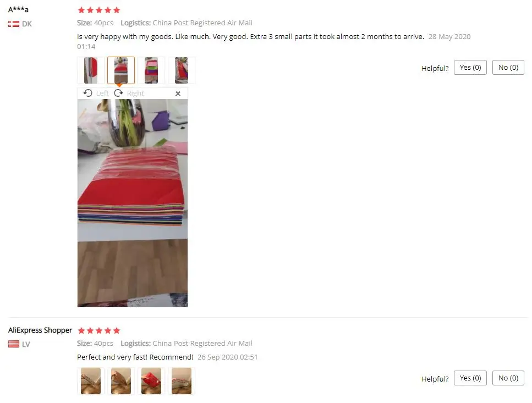Open red item photo in LV review
Screen dimensions: 532x403
(x=151, y=381)
